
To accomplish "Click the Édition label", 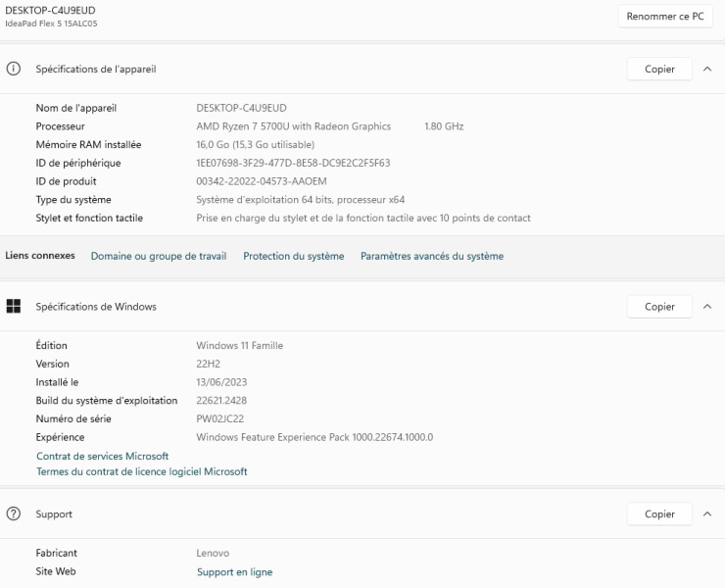I will 51,346.
